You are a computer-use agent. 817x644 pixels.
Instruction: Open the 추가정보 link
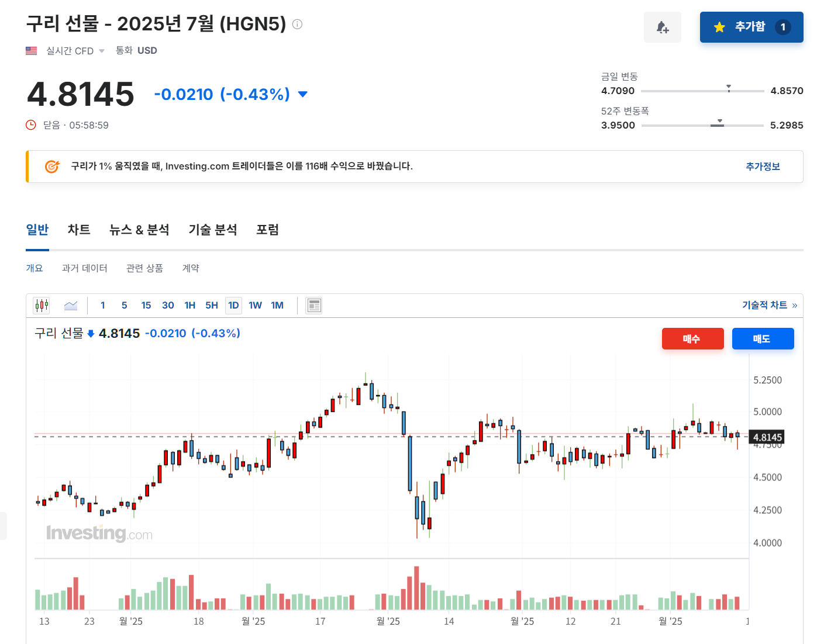point(763,167)
